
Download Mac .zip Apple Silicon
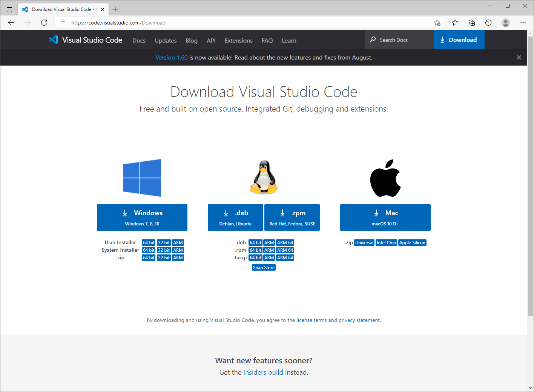(x=412, y=243)
